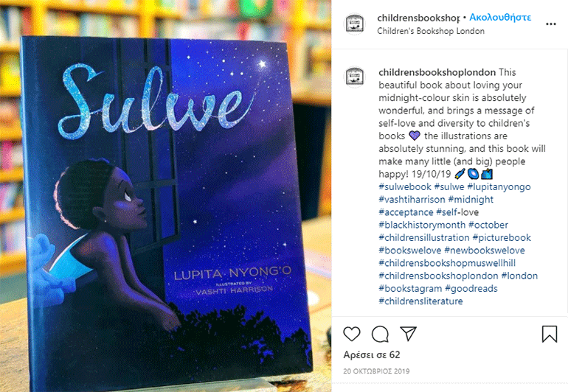This screenshot has height=392, width=568.
Task: Click header profile avatar of childrensbookshop
Action: (355, 24)
